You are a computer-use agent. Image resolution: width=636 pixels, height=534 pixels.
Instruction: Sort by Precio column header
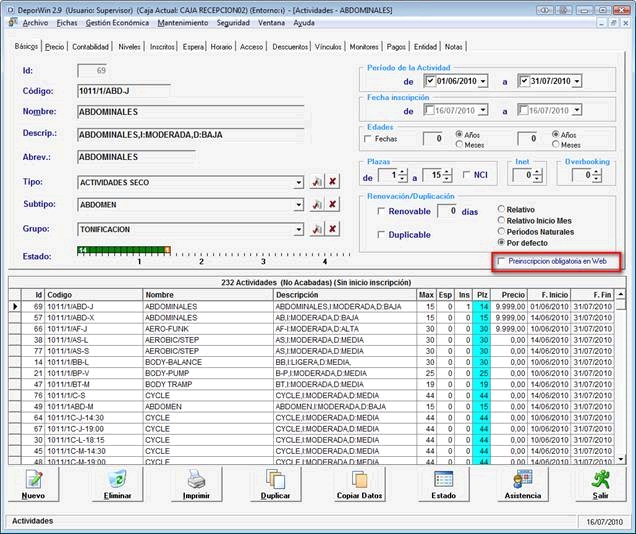(509, 295)
